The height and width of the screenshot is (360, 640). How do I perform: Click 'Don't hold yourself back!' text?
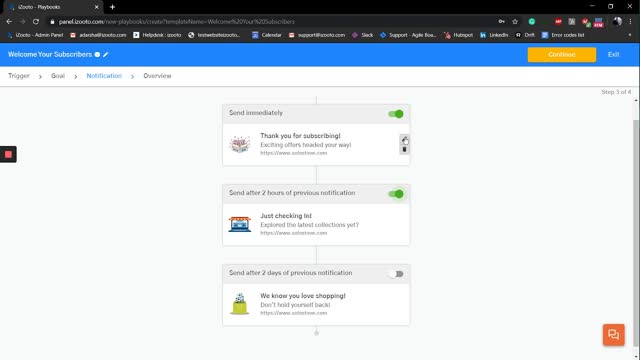click(295, 305)
